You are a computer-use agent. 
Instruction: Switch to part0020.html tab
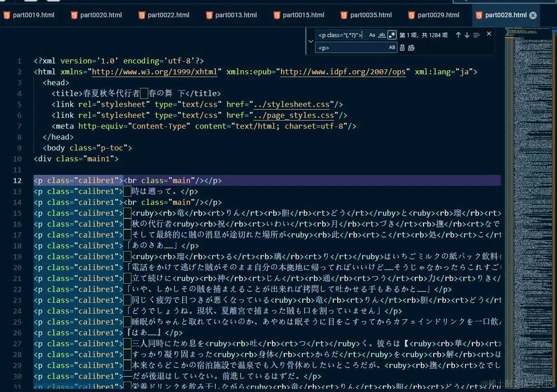pos(101,15)
